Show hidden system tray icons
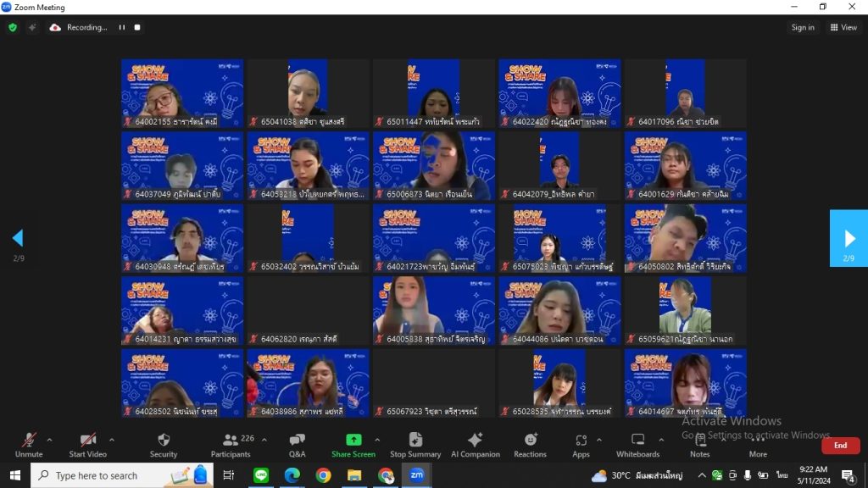This screenshot has height=488, width=868. [x=701, y=475]
